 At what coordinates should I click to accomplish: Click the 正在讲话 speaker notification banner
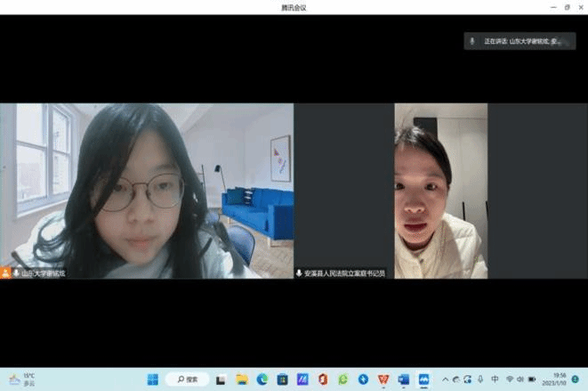519,41
